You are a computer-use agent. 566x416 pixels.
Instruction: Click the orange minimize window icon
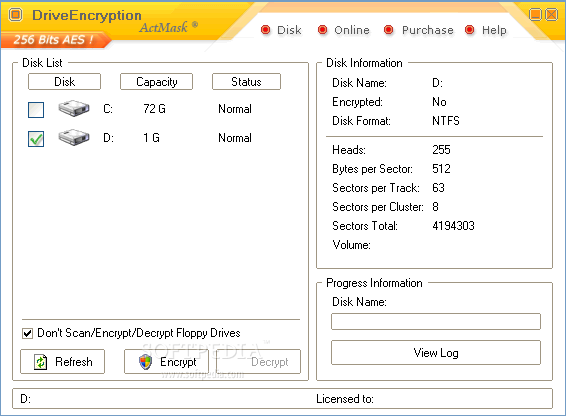tap(535, 15)
